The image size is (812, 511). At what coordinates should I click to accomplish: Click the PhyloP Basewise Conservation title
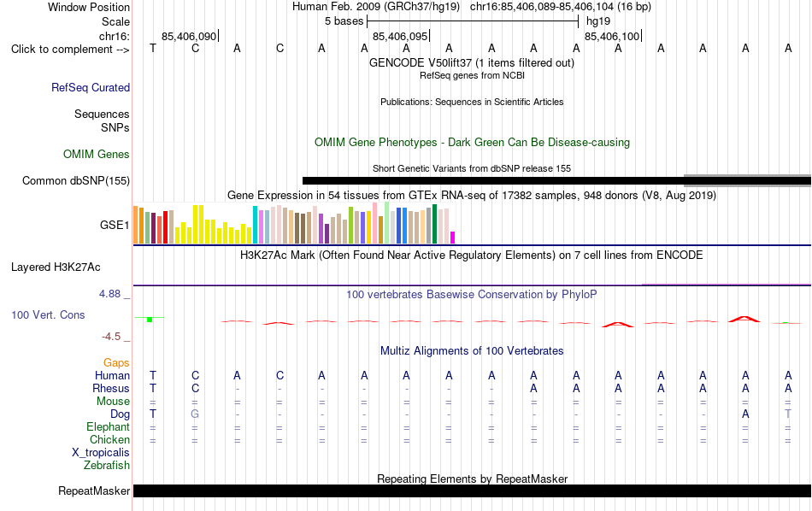pos(472,295)
